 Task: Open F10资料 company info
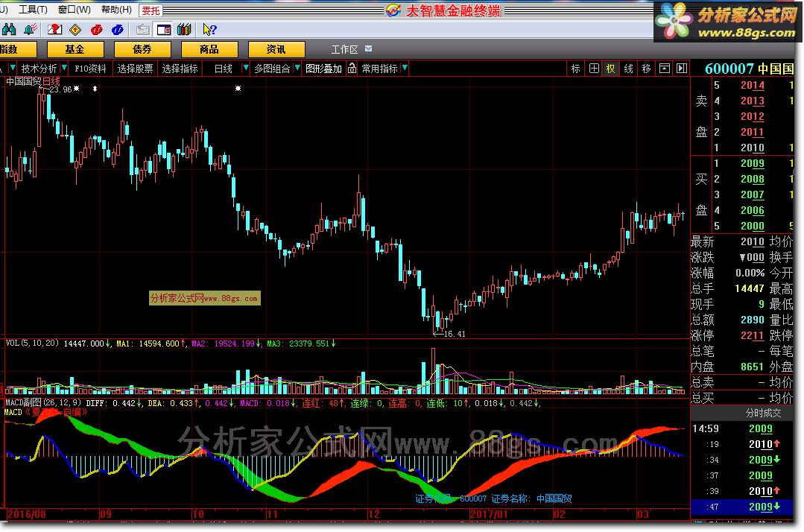tap(90, 69)
